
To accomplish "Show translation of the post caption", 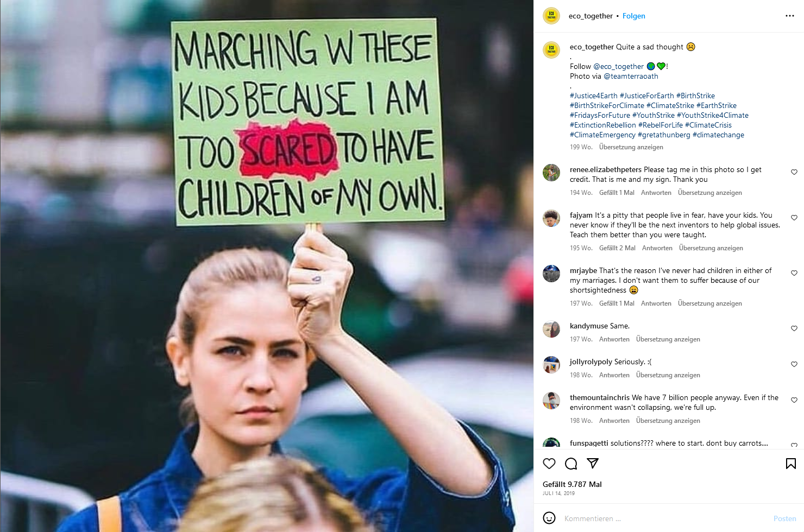I will (x=631, y=147).
